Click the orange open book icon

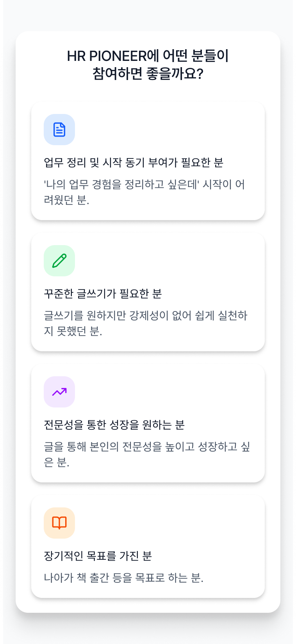click(59, 523)
